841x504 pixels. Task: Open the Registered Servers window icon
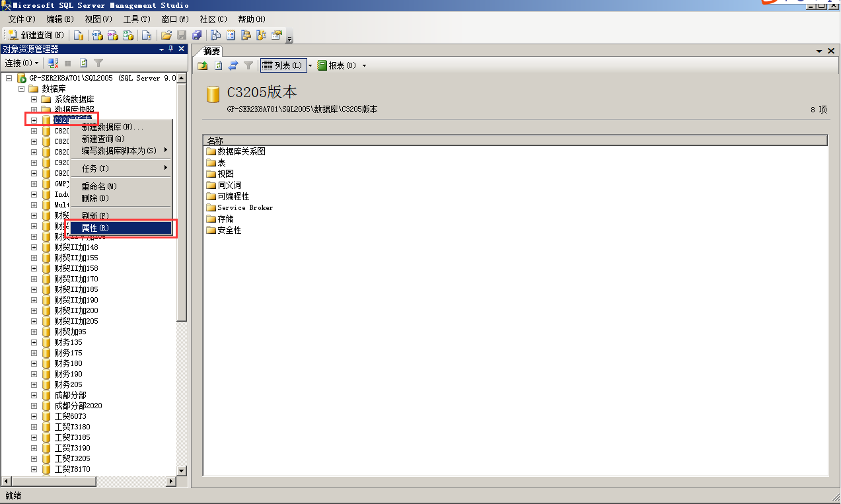[216, 35]
